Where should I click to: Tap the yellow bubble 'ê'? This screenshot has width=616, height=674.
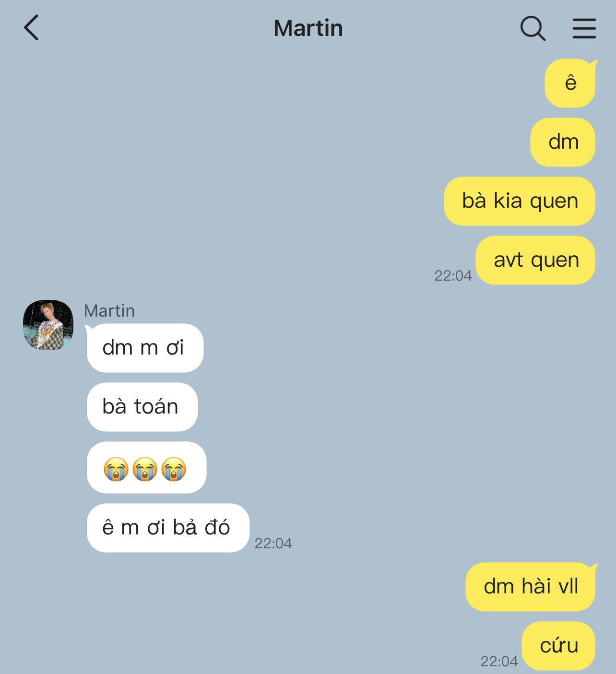click(570, 83)
